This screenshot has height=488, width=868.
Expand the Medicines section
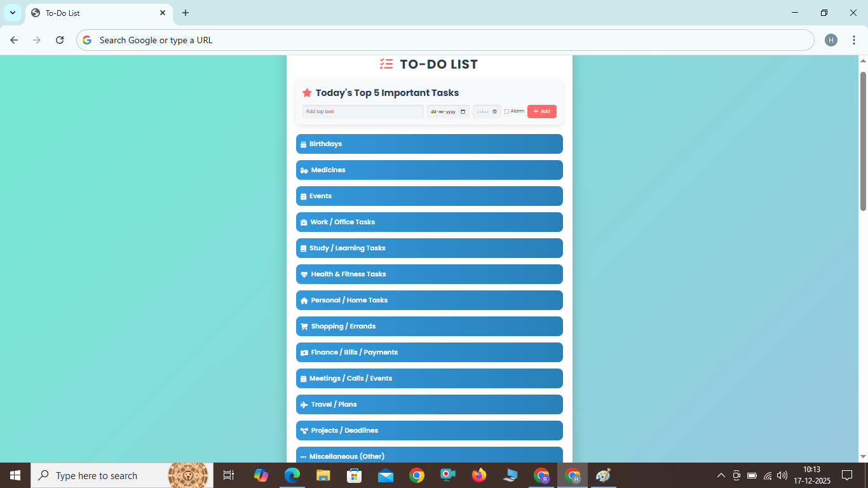coord(429,170)
